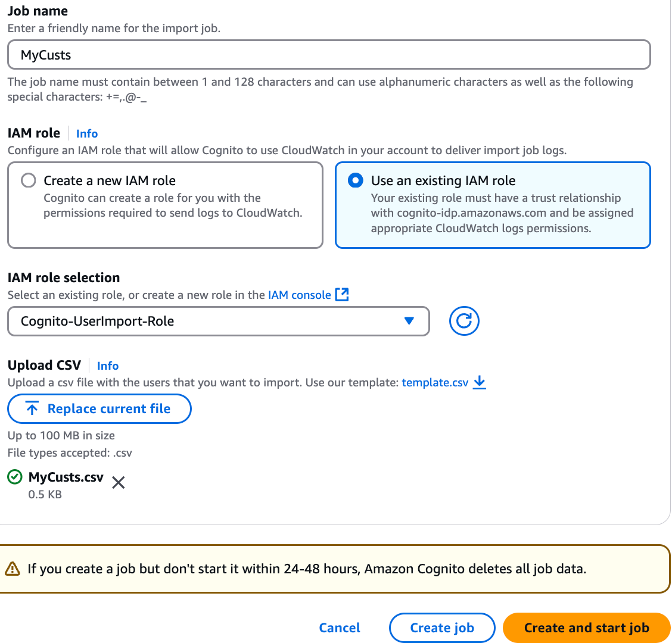
Task: Click the Create job button
Action: pyautogui.click(x=441, y=628)
